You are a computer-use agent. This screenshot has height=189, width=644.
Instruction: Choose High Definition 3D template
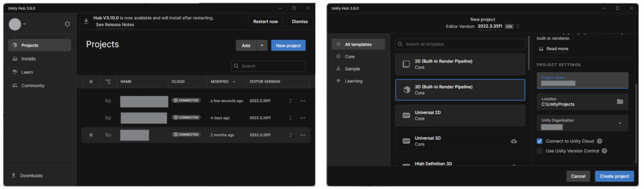click(x=460, y=161)
